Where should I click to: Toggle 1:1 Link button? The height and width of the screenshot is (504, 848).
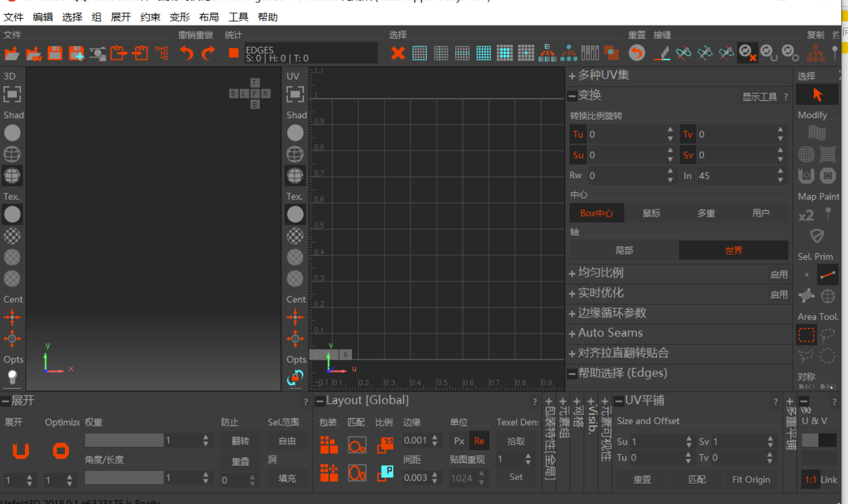(x=811, y=480)
